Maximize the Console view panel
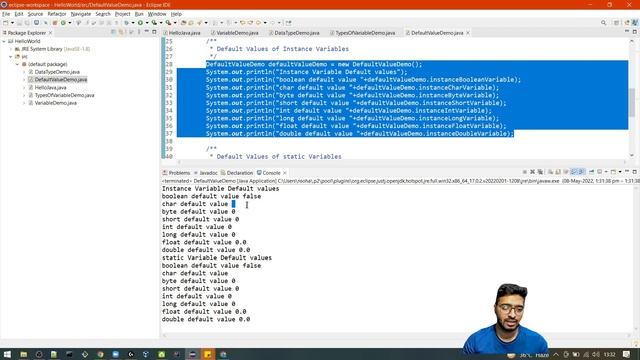The image size is (640, 360). point(634,172)
